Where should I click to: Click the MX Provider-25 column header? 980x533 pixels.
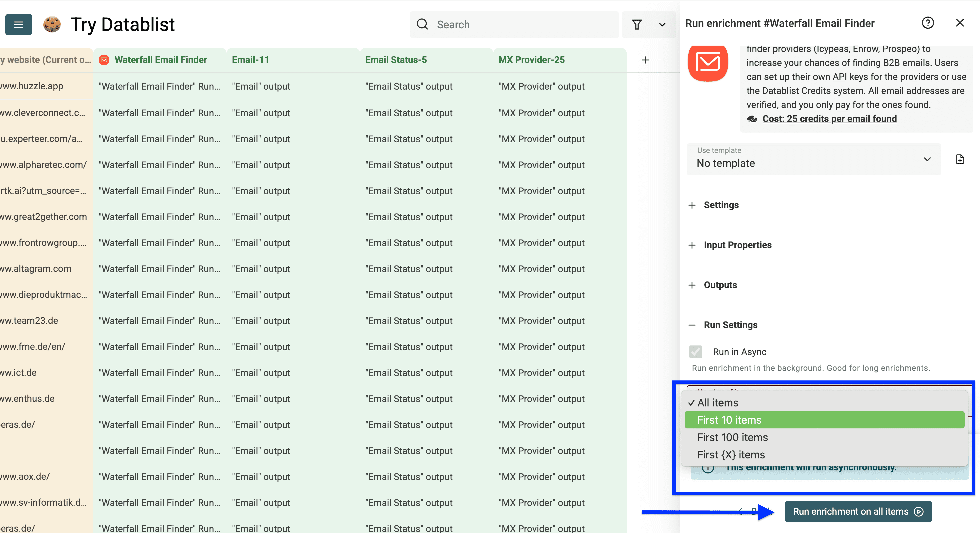(x=560, y=60)
